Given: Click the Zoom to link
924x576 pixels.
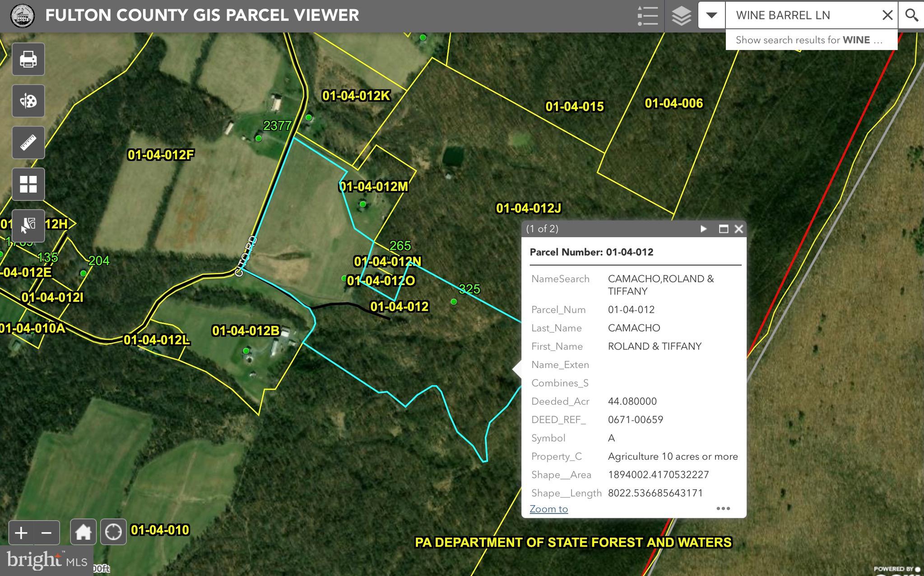Looking at the screenshot, I should [548, 509].
